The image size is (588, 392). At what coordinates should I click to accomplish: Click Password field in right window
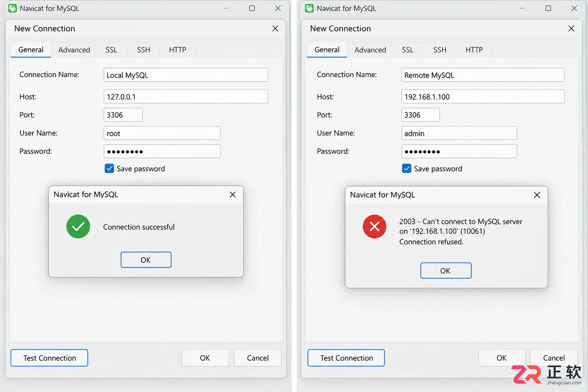coord(459,151)
